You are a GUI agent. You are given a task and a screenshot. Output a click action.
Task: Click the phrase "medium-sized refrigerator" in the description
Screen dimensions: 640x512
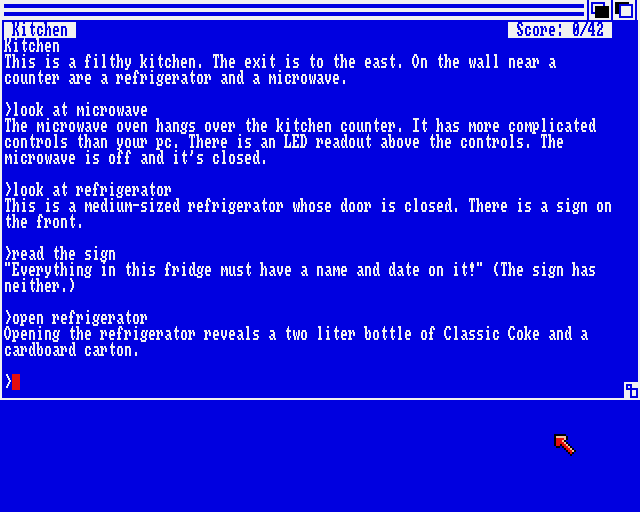184,206
